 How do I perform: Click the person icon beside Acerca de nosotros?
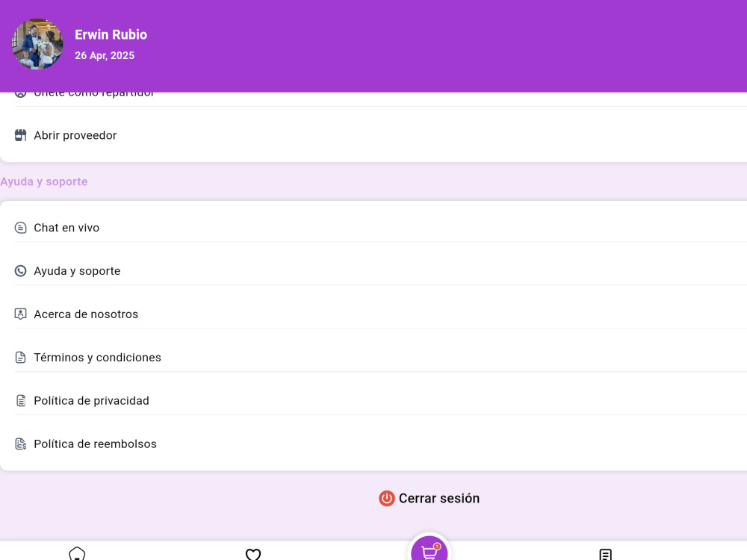click(x=20, y=314)
